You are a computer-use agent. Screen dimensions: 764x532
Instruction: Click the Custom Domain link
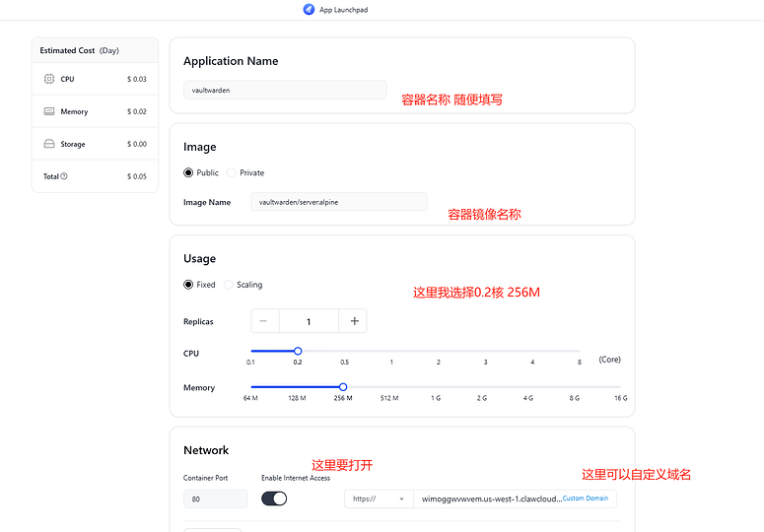tap(586, 499)
